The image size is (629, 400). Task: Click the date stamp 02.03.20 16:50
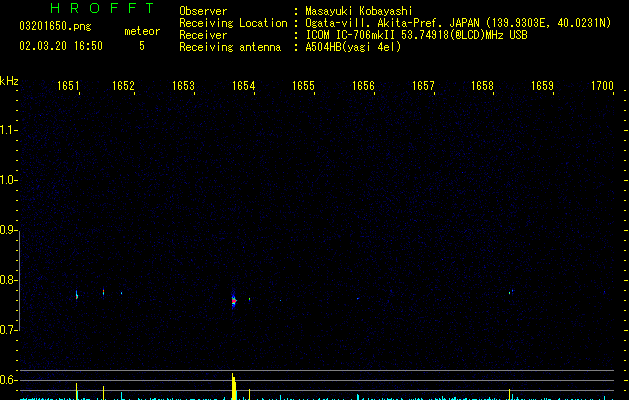[x=61, y=46]
